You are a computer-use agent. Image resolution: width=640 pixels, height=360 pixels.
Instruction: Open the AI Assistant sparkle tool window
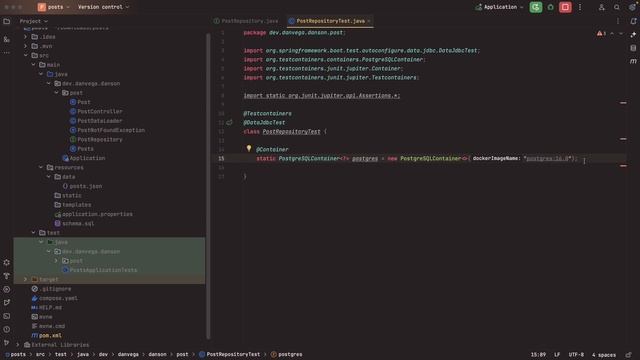[x=633, y=35]
